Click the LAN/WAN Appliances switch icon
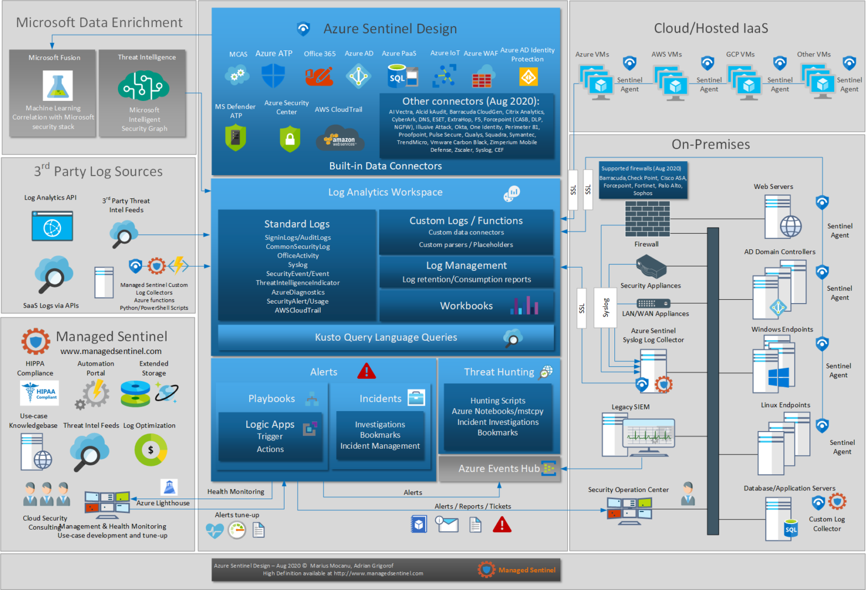The image size is (868, 590). tap(653, 304)
